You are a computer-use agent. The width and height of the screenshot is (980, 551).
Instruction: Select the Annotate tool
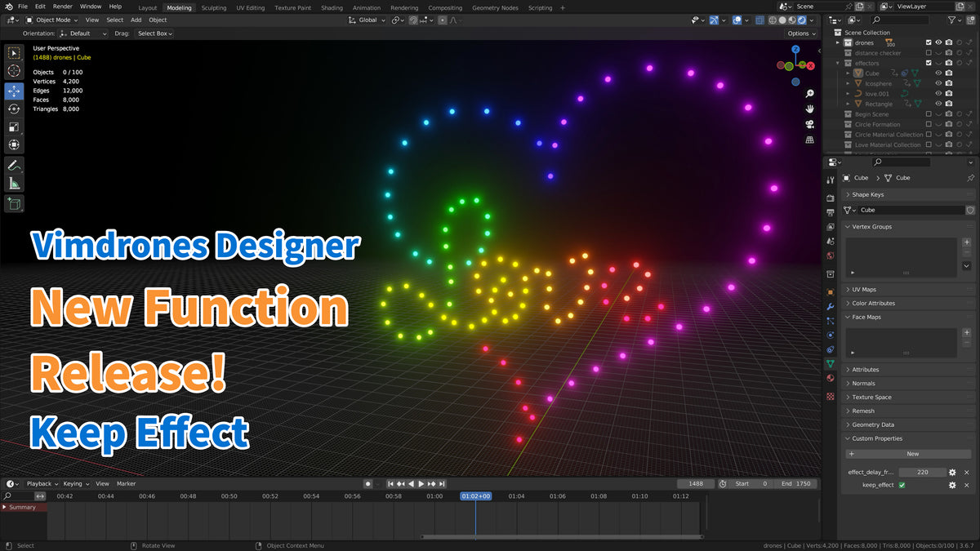(x=13, y=166)
